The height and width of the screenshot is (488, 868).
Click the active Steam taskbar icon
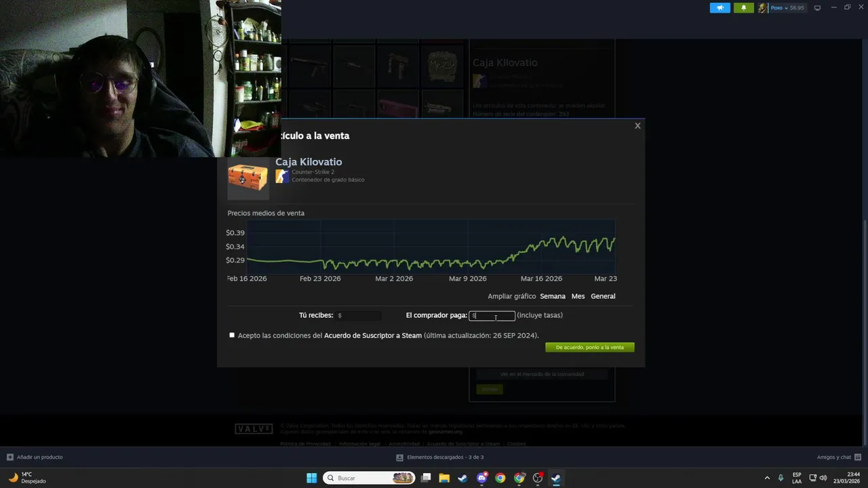(x=555, y=478)
